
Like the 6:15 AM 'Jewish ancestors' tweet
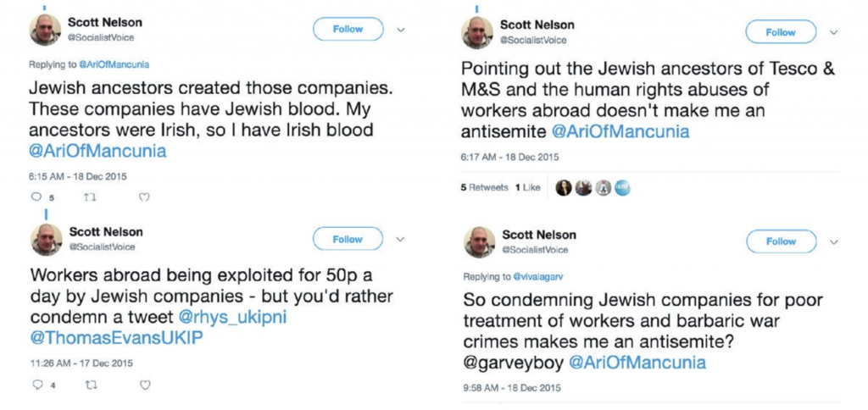143,197
